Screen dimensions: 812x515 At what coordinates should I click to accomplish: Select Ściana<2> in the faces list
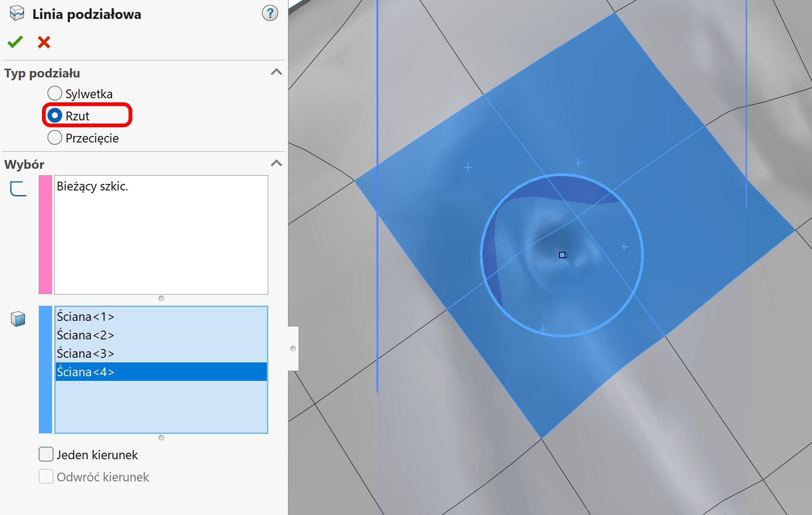(x=85, y=335)
